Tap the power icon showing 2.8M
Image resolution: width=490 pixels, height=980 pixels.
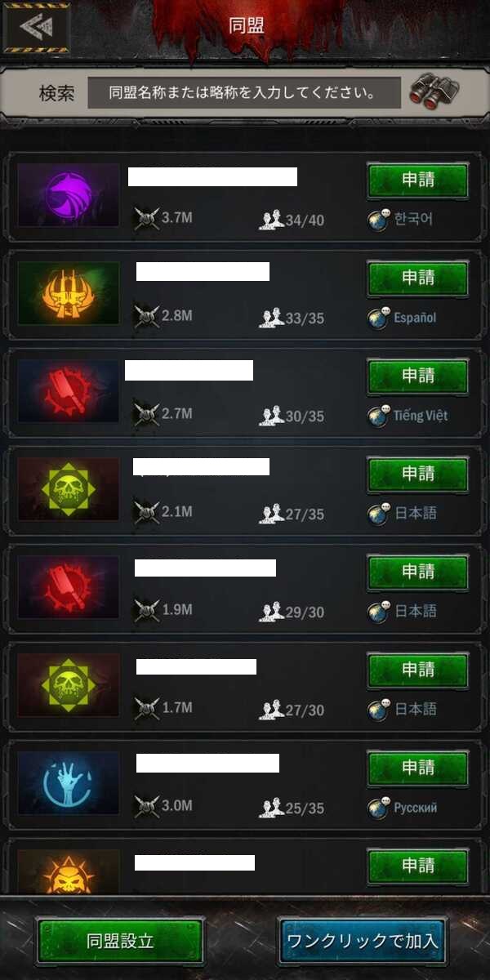point(146,317)
